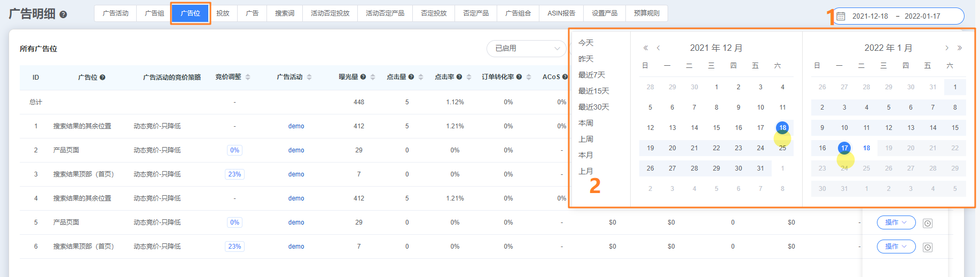Jump to next year with double-right arrow
Viewport: 980px width, 277px height.
(960, 48)
